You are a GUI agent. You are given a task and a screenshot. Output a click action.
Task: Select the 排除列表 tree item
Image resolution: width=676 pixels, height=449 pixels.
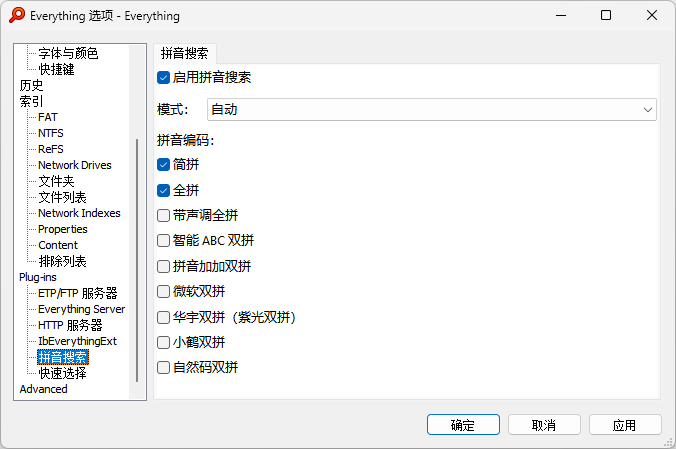[62, 261]
